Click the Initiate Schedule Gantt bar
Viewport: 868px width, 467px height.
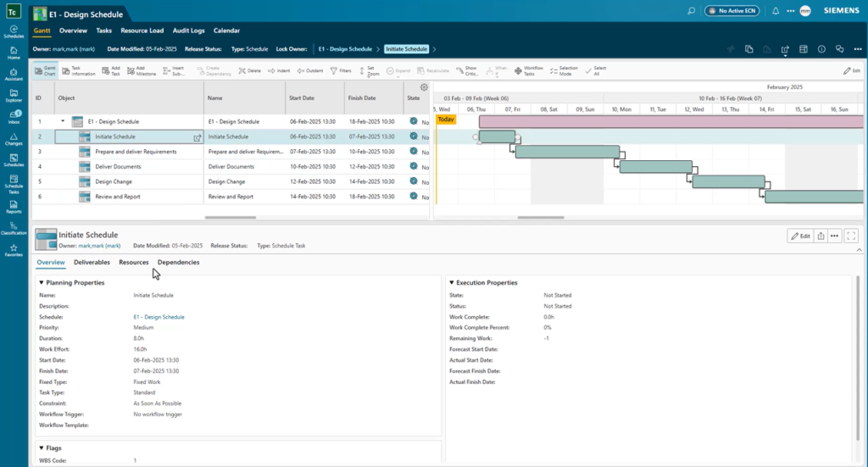[x=497, y=136]
